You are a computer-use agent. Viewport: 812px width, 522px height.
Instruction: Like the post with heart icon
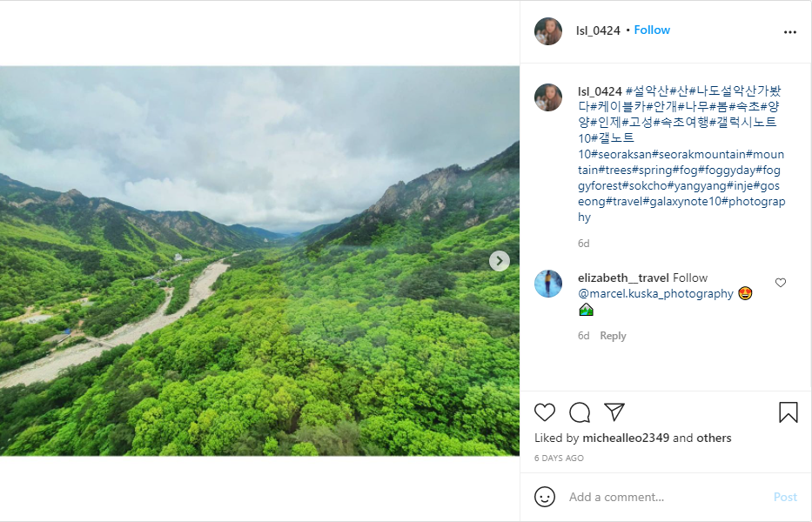545,412
